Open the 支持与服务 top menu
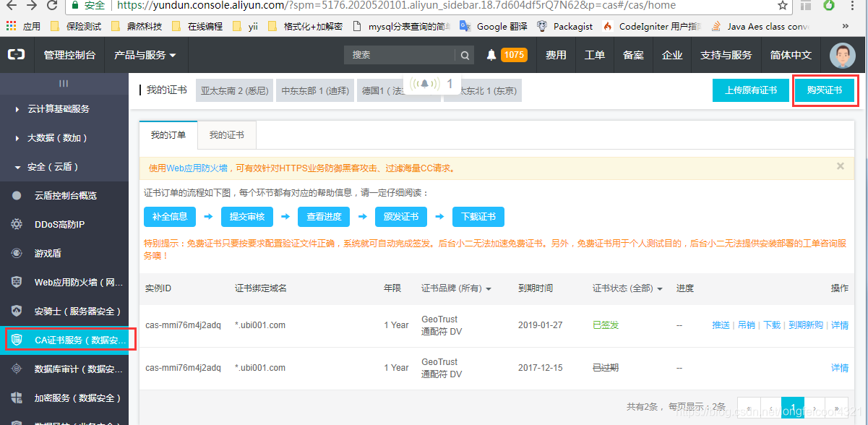The width and height of the screenshot is (868, 425). [x=726, y=55]
